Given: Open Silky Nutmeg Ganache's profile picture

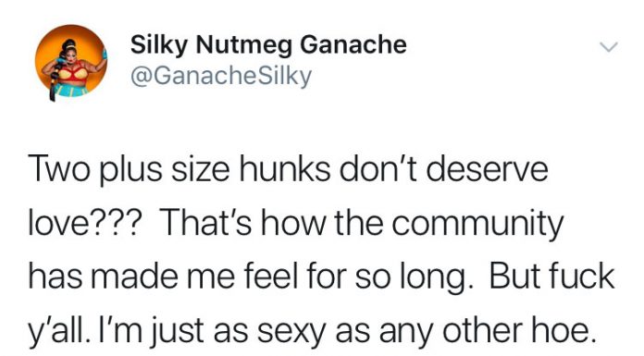Looking at the screenshot, I should click(71, 62).
